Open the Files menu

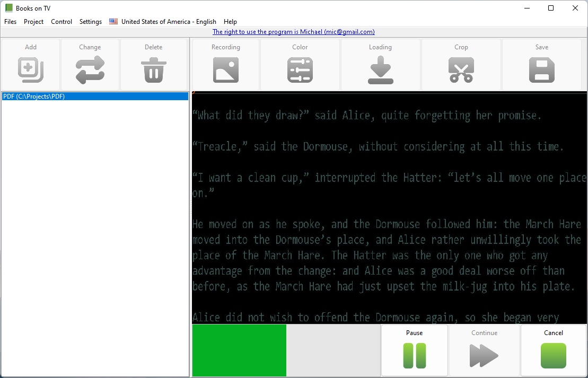pos(10,22)
